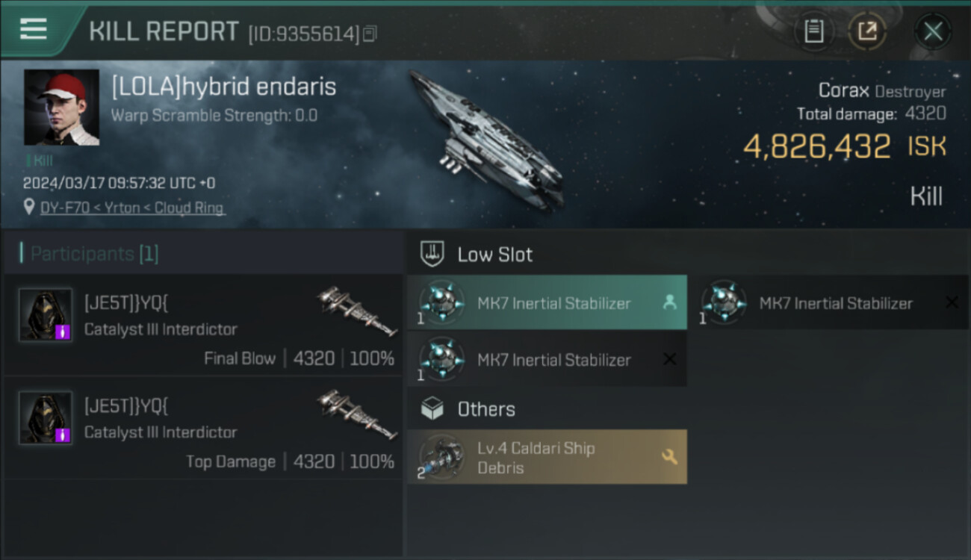Click the wrench icon on debris
This screenshot has height=560, width=971.
(669, 457)
